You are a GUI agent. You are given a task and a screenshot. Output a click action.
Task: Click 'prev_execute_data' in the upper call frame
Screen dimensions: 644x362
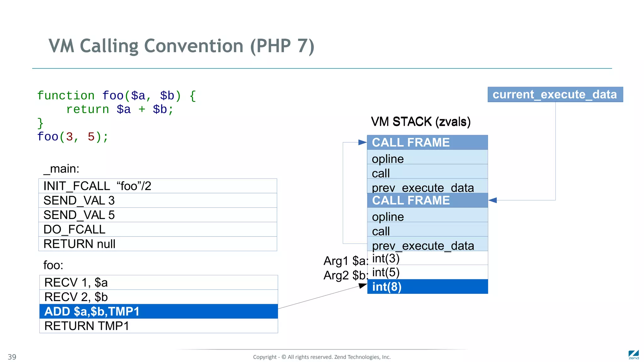coord(427,186)
